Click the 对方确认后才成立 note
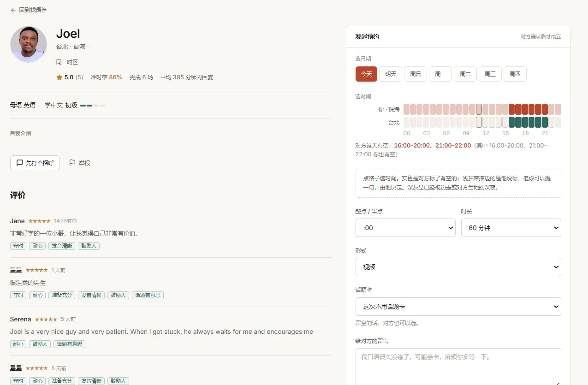The height and width of the screenshot is (385, 588). pyautogui.click(x=540, y=36)
